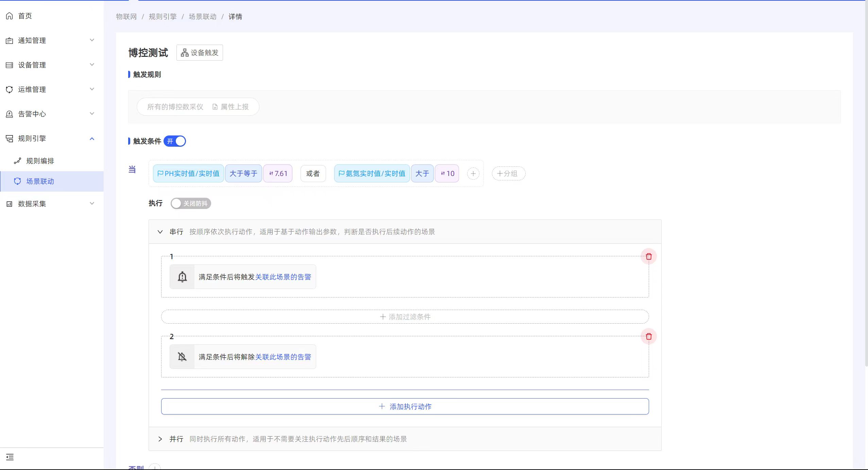This screenshot has width=868, height=470.
Task: Click the 设备触发 network icon
Action: click(x=185, y=53)
